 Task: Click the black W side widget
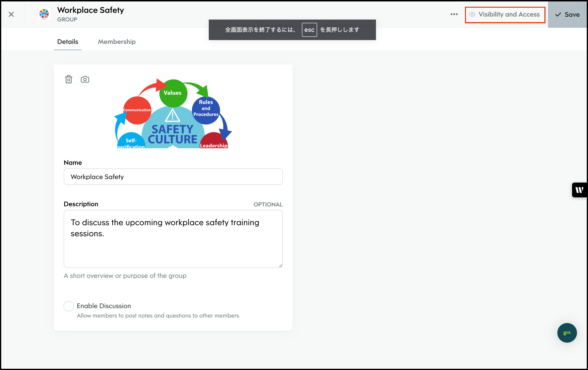click(579, 190)
